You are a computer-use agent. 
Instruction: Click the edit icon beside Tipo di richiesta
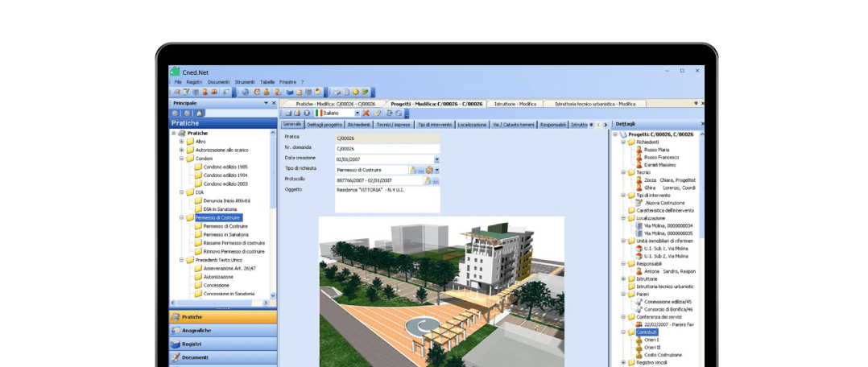click(413, 170)
